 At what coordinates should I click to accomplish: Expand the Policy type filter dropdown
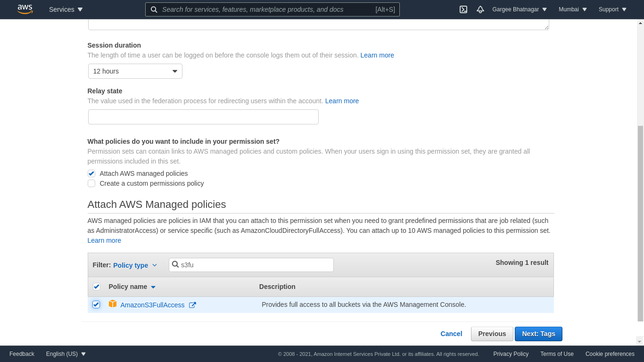pyautogui.click(x=135, y=265)
